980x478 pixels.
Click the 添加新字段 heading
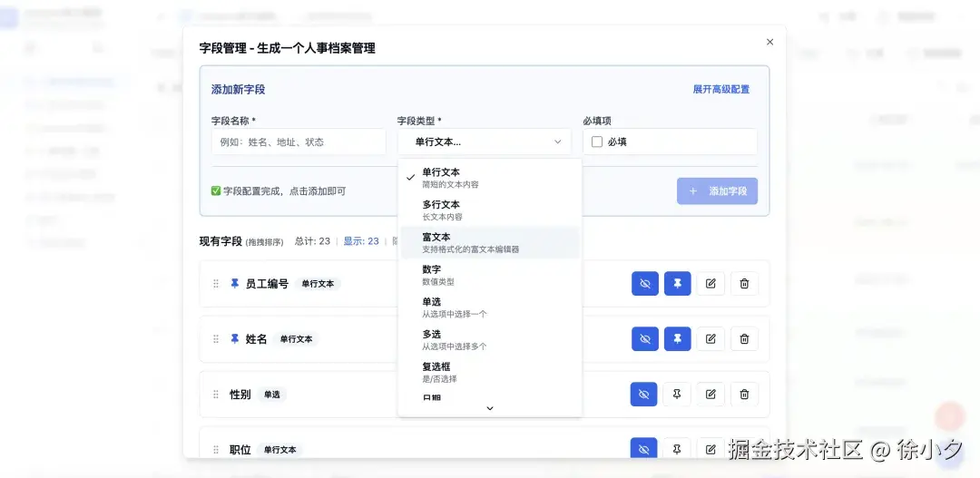point(238,90)
